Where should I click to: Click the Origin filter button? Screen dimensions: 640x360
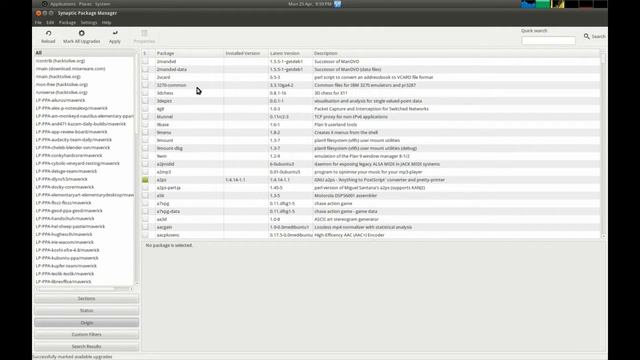87,322
